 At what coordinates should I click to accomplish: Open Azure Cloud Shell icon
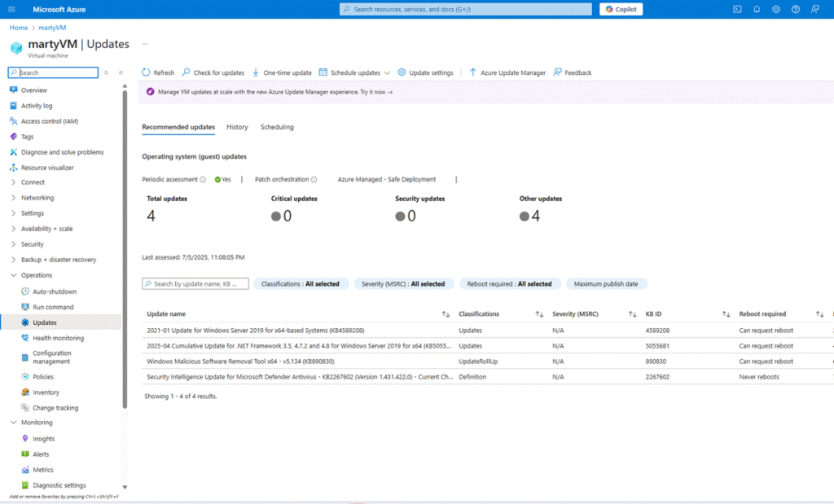[x=737, y=9]
